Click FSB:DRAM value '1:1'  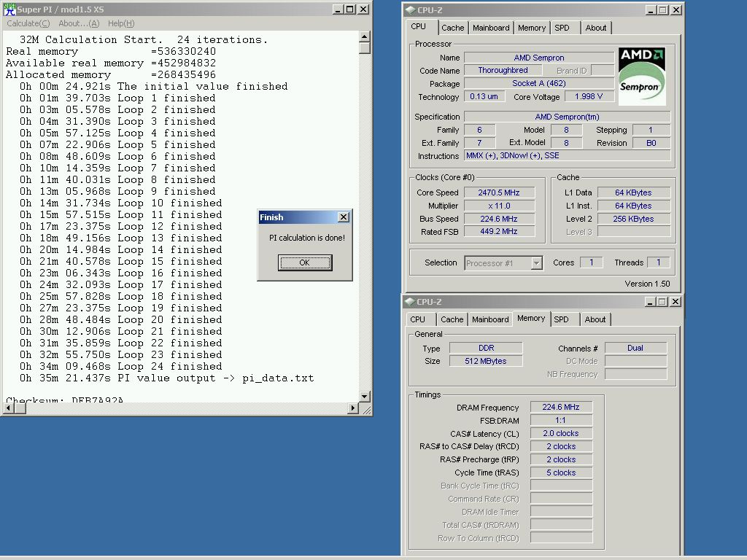561,421
